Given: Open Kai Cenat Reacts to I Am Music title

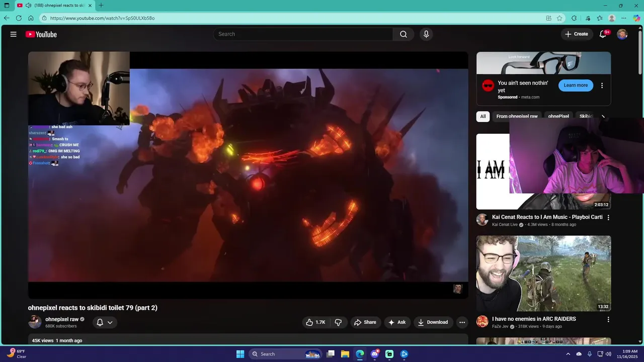Looking at the screenshot, I should [547, 217].
